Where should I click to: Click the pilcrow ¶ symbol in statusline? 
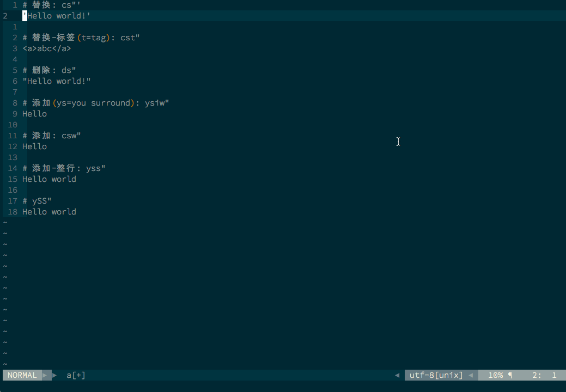(511, 375)
